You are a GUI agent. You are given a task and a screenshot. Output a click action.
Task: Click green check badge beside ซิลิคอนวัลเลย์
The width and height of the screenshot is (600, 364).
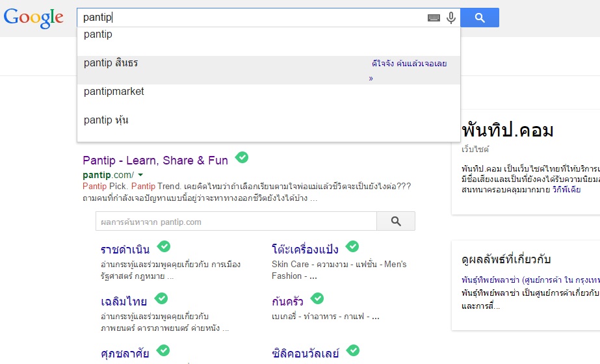(x=353, y=350)
